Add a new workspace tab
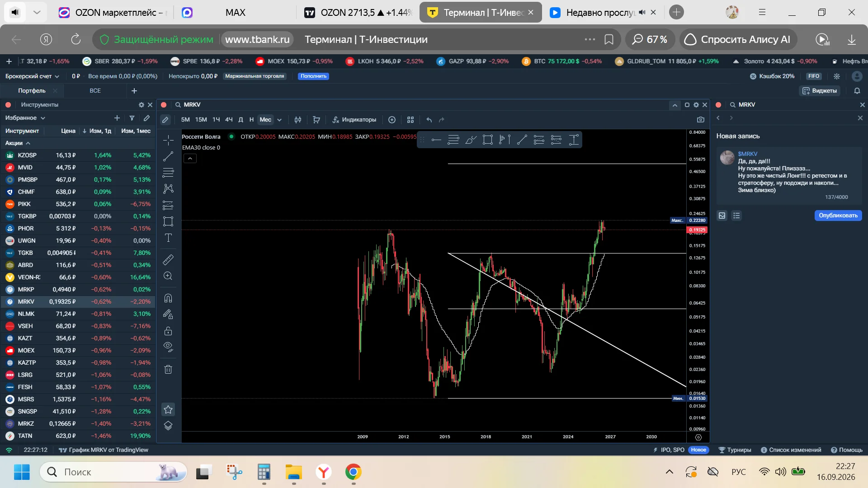The image size is (868, 488). [134, 91]
